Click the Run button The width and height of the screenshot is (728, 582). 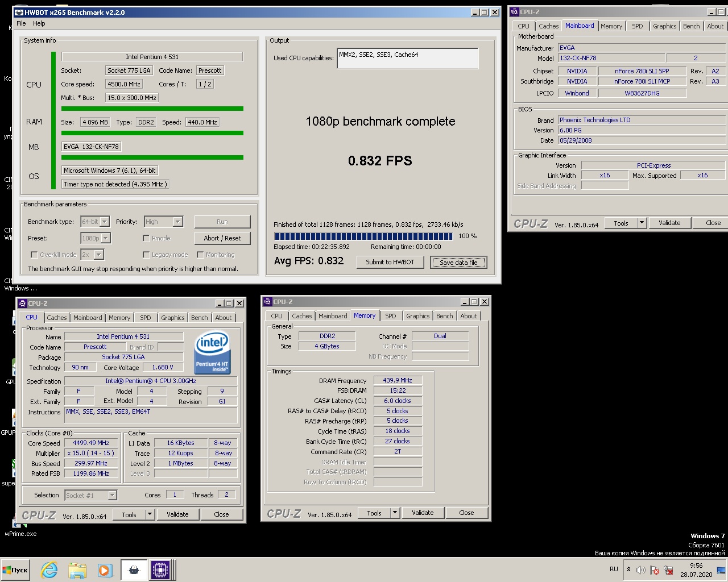point(222,222)
